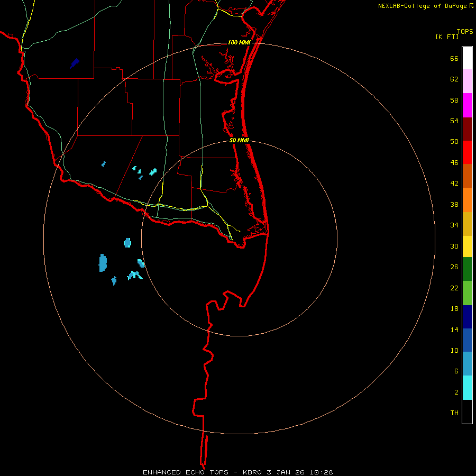
Task: Click the "ENHANCED ECHO TOPS" caption text
Action: click(186, 472)
